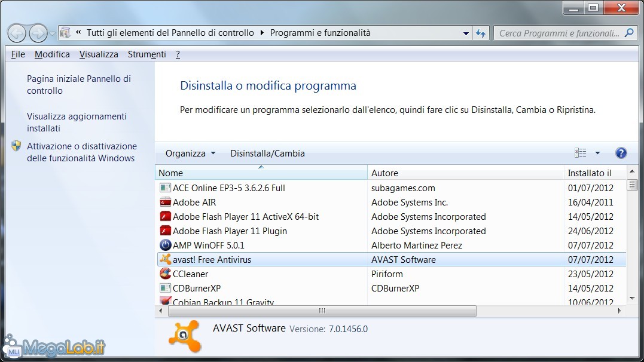Click author Adobe Systems Inc.

(x=410, y=203)
